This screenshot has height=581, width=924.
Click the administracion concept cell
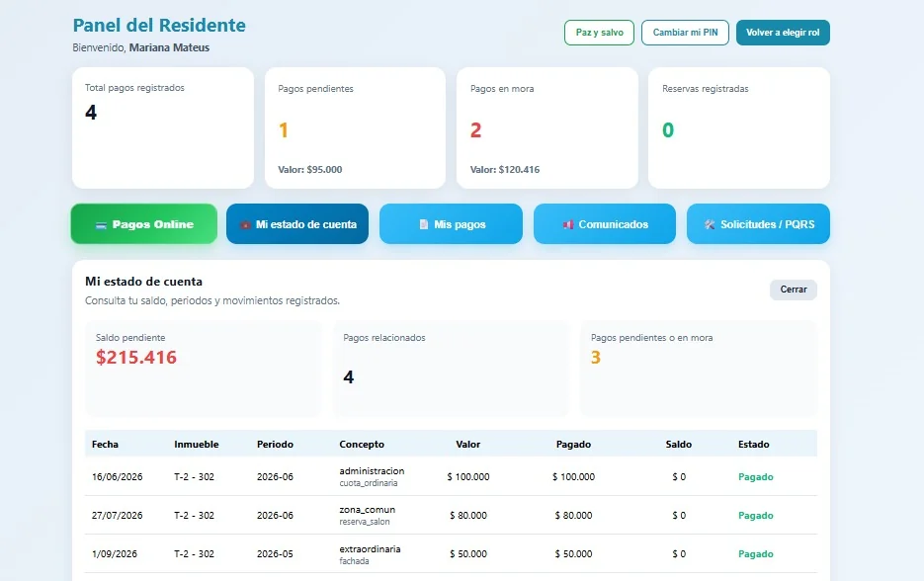click(x=372, y=476)
